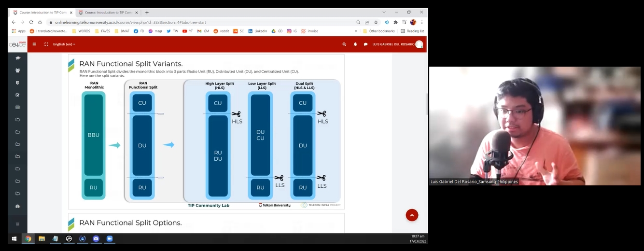
Task: Open Reading list panel
Action: coord(412,31)
